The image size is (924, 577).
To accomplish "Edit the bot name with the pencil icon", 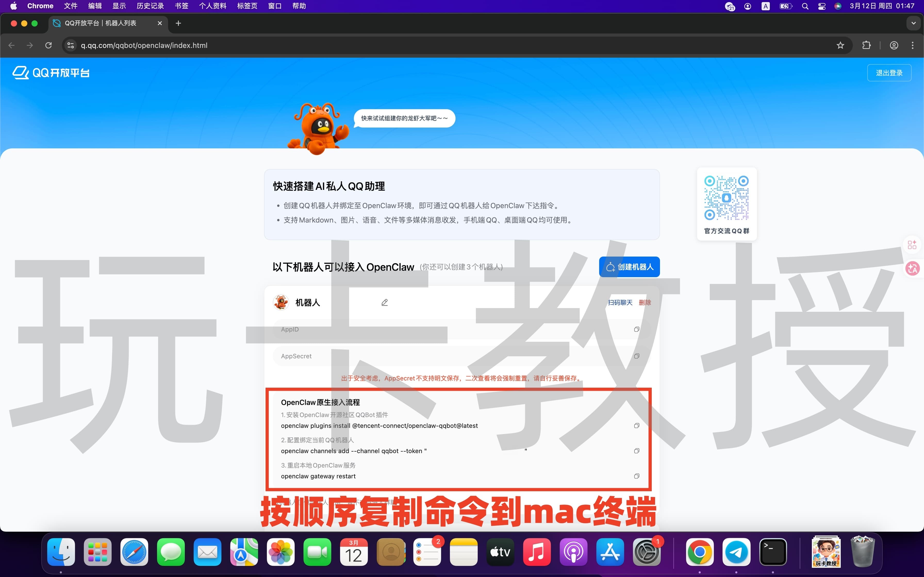I will pos(384,302).
